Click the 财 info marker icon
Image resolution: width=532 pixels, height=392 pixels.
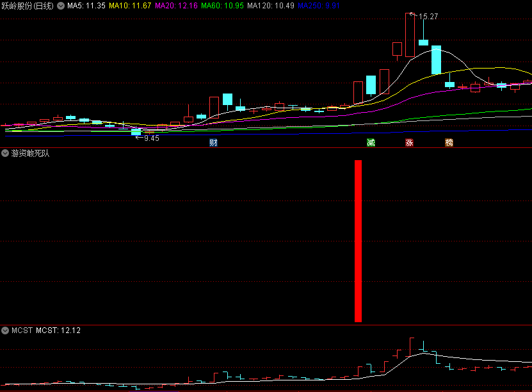click(x=213, y=143)
